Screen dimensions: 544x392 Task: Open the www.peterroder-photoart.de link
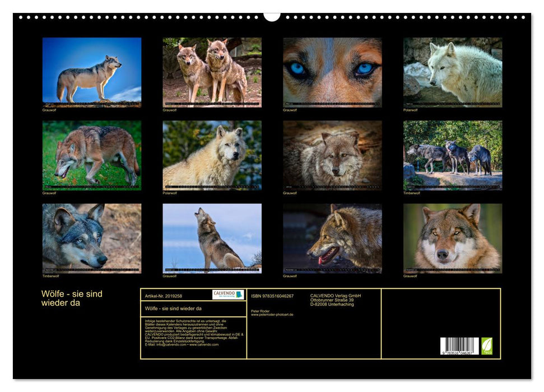click(x=272, y=315)
